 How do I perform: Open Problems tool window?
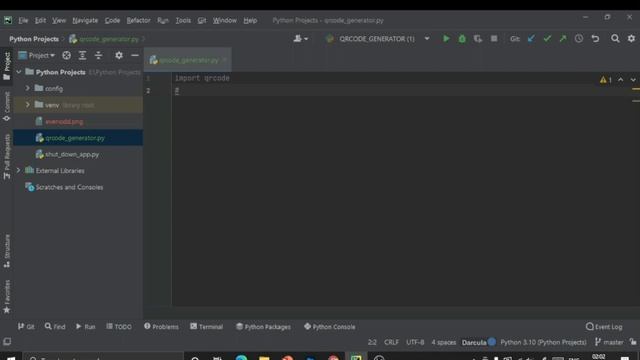[x=161, y=327]
